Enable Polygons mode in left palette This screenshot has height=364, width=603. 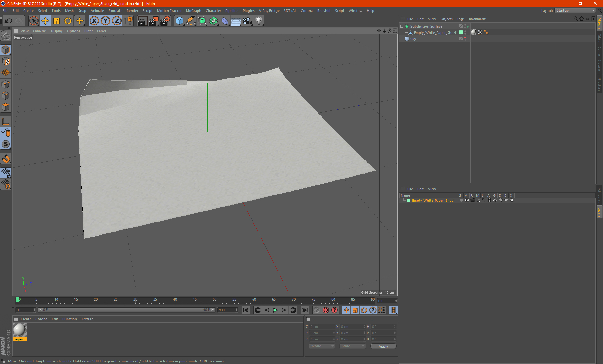[x=6, y=107]
